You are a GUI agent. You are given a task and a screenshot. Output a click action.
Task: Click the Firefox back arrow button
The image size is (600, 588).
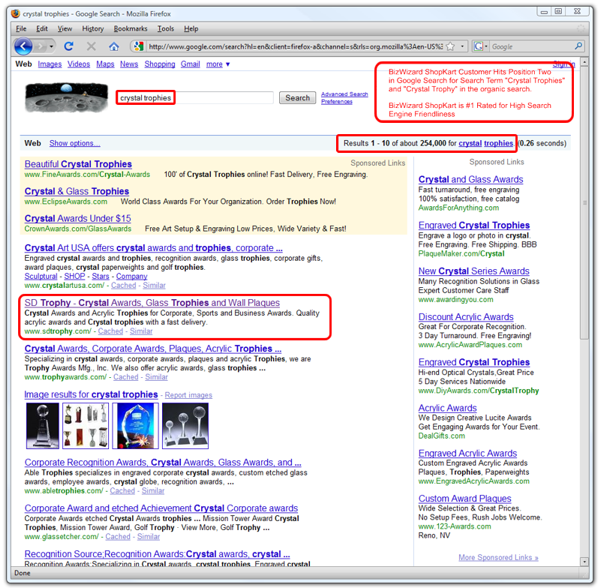pos(23,47)
